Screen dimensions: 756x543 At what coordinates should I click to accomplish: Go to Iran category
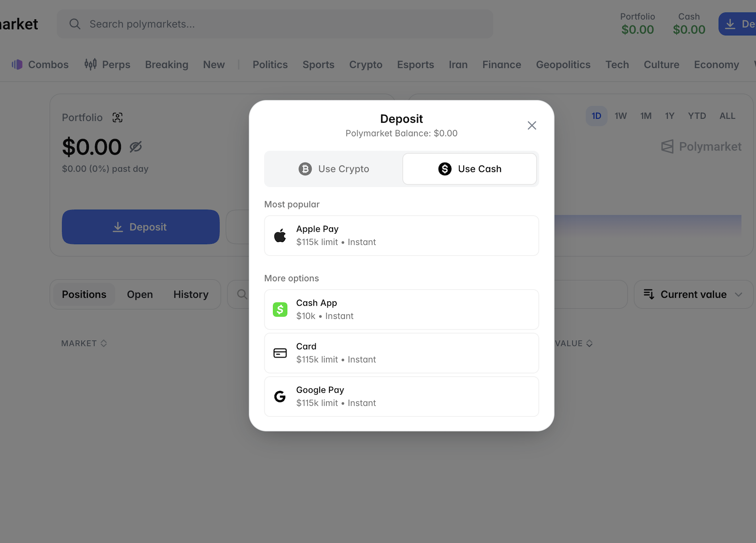click(458, 65)
